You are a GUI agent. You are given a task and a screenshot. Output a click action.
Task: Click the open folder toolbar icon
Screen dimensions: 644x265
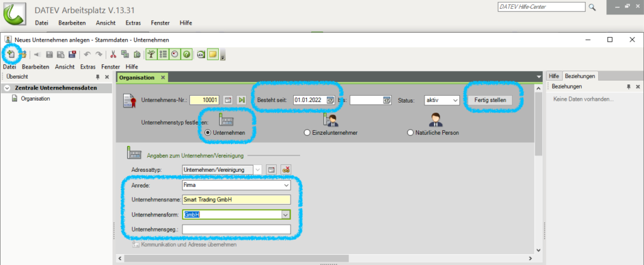point(23,54)
